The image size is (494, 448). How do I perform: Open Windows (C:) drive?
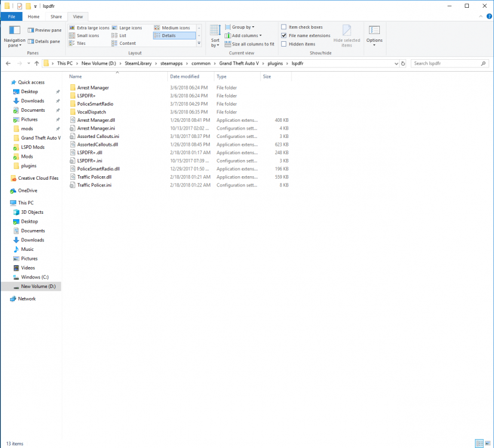(35, 277)
